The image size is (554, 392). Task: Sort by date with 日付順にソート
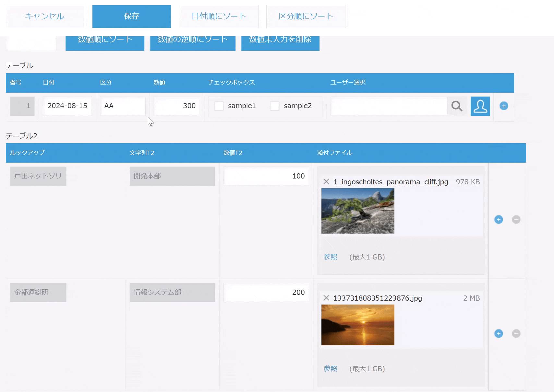coord(219,16)
